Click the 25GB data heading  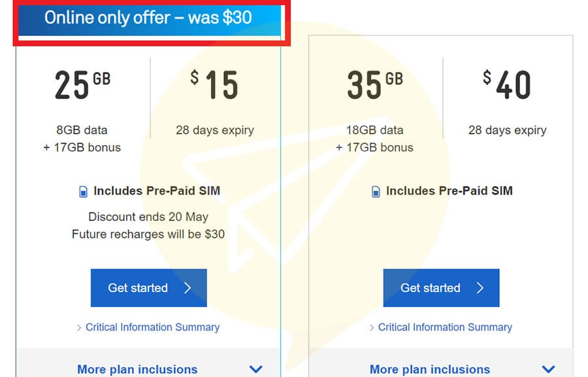click(82, 85)
